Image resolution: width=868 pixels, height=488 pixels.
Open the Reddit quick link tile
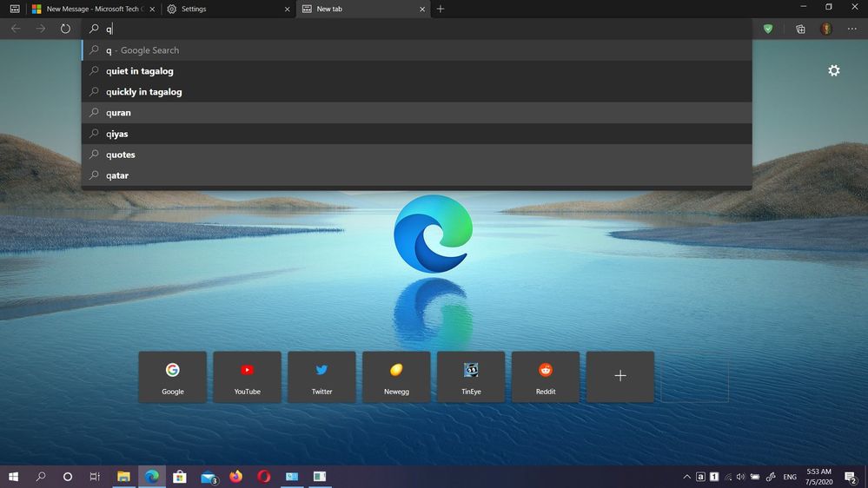click(546, 377)
